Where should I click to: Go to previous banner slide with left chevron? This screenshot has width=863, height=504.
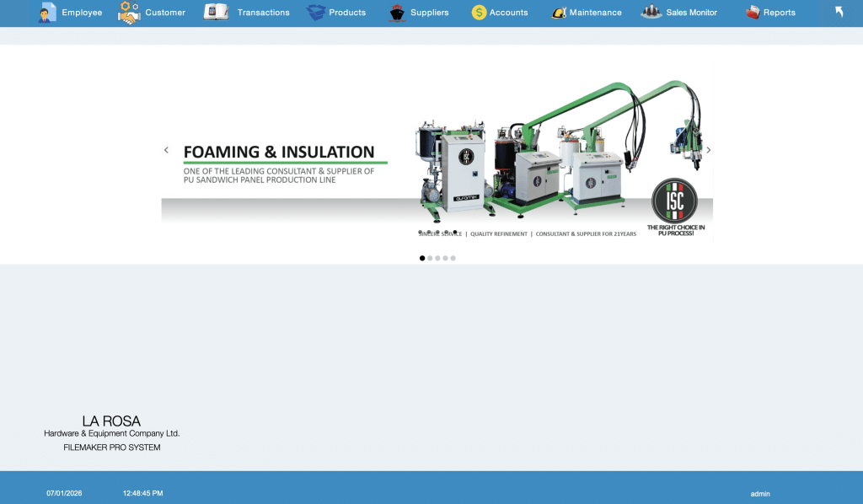166,150
